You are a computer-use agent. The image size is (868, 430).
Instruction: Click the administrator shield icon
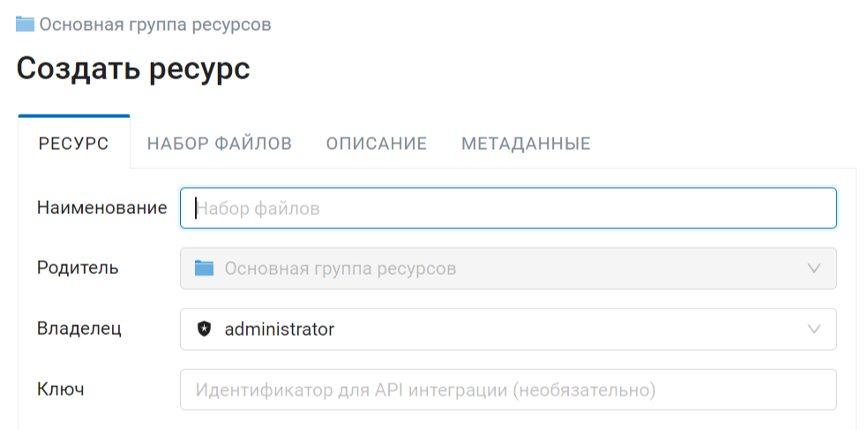tap(205, 329)
